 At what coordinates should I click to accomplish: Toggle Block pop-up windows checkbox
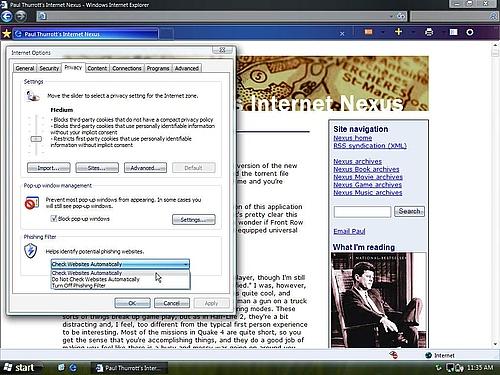53,219
